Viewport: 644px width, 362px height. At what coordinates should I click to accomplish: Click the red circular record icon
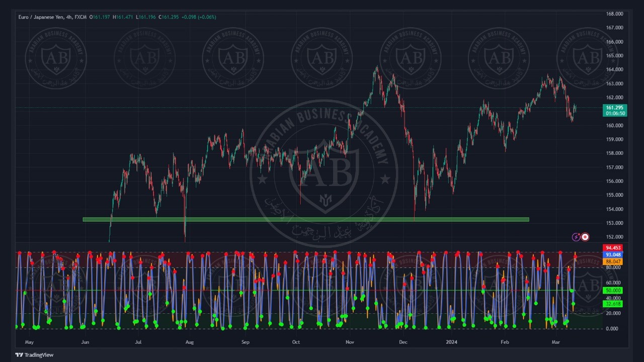click(585, 237)
